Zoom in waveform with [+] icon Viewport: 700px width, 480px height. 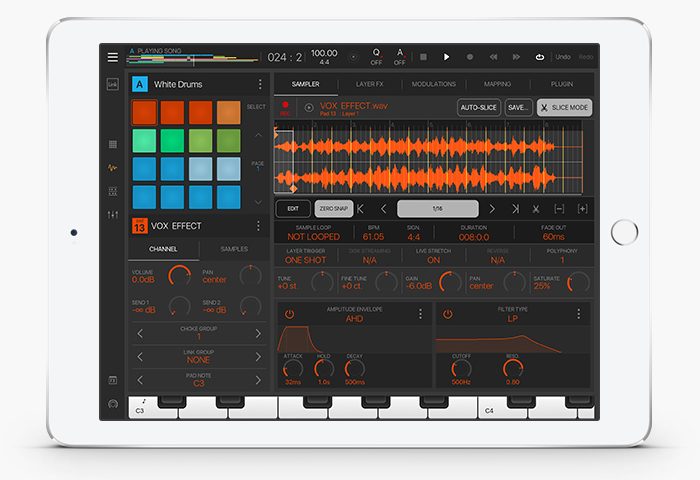tap(582, 209)
